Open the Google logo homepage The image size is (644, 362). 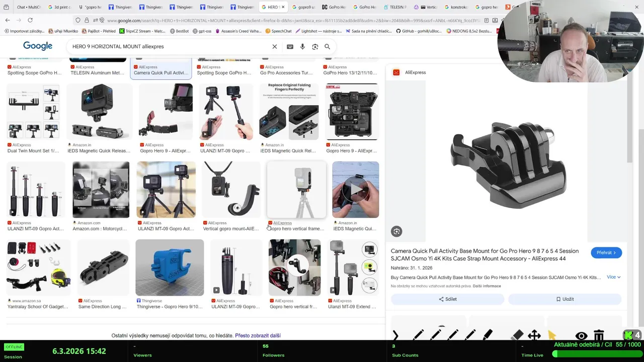point(38,46)
